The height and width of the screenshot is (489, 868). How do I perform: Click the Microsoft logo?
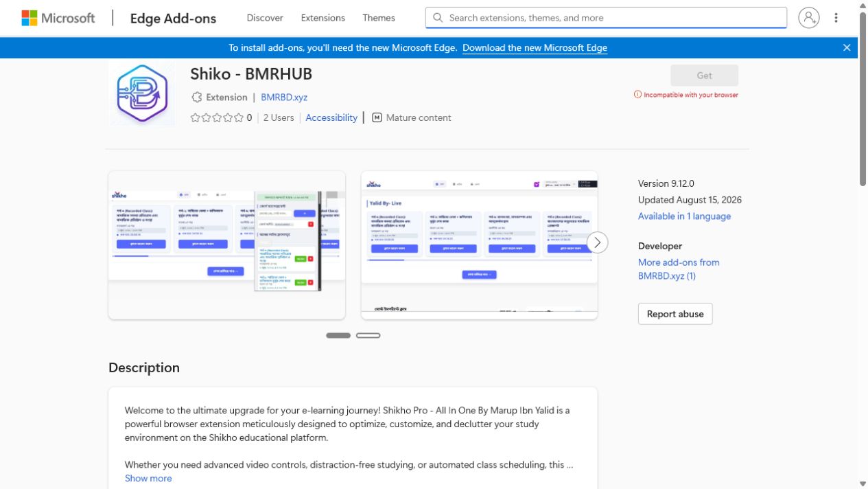58,18
